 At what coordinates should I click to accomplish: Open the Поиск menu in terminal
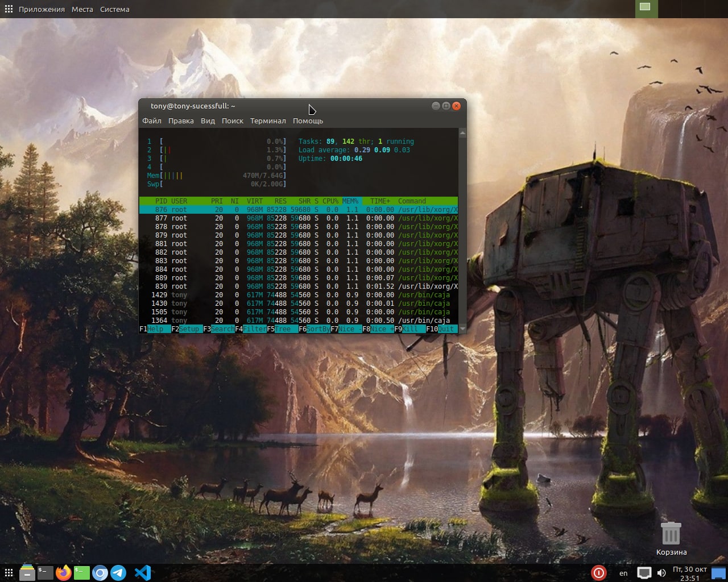tap(233, 120)
